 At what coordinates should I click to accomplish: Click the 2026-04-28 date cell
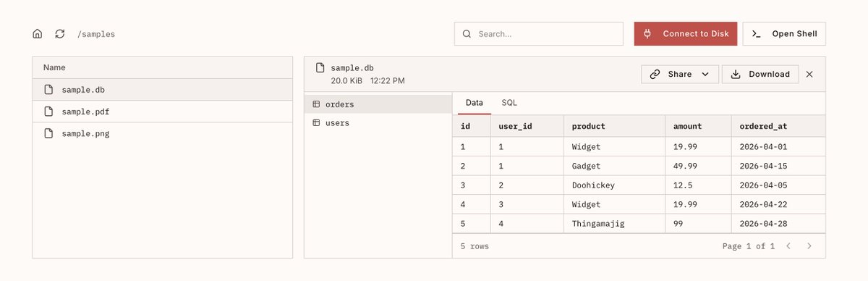778,224
